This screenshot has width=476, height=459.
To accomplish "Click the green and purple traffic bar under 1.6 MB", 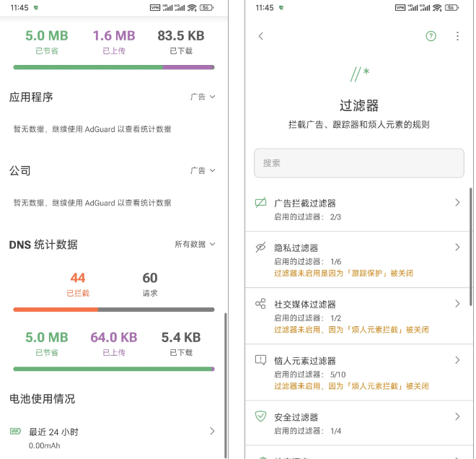I will tap(114, 67).
